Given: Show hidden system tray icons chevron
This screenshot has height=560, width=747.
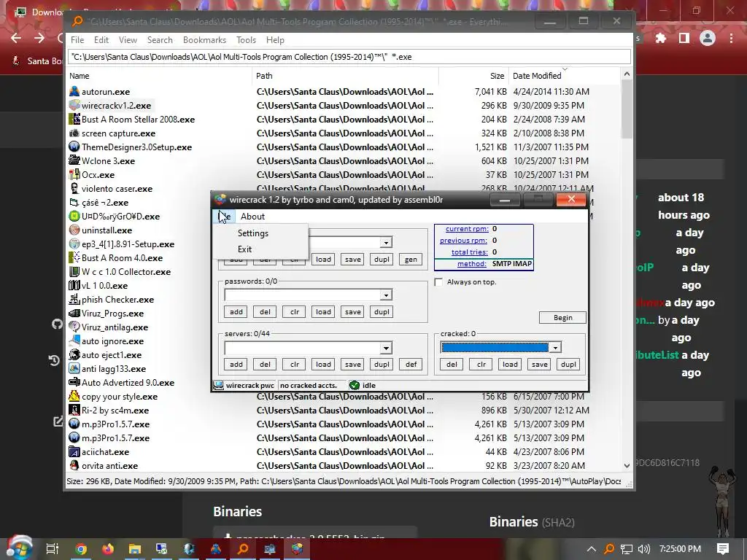Looking at the screenshot, I should tap(591, 549).
